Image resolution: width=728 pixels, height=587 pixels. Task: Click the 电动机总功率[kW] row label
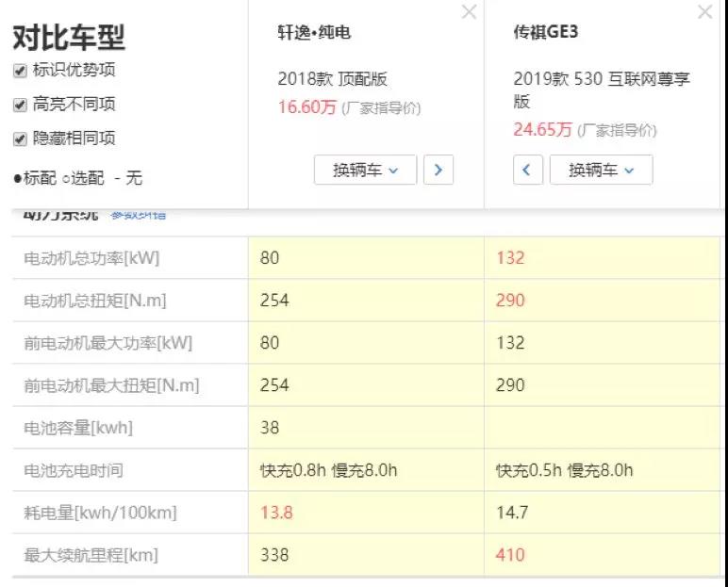(91, 258)
